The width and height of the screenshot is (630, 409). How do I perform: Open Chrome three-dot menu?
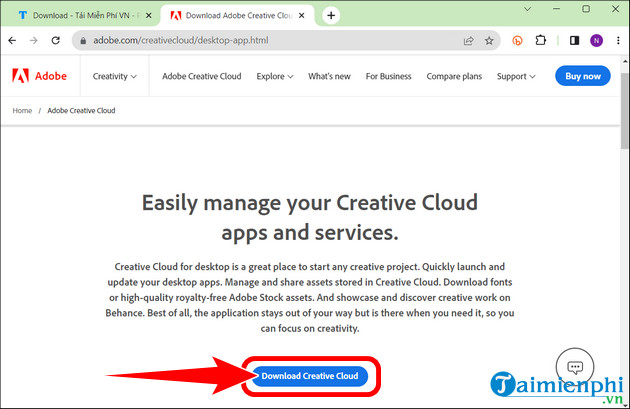[x=618, y=40]
